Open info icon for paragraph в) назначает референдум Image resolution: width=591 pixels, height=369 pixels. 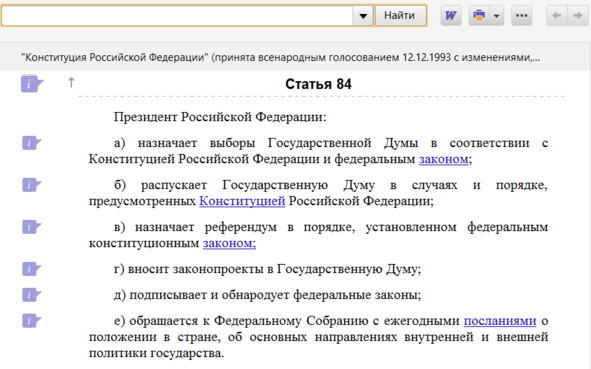pos(31,227)
